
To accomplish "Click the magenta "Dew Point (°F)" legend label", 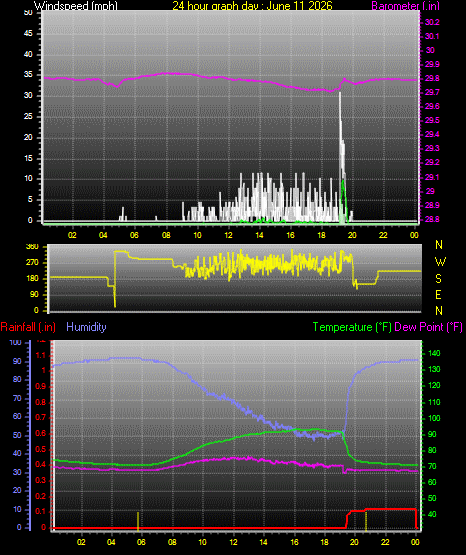I will (x=428, y=327).
